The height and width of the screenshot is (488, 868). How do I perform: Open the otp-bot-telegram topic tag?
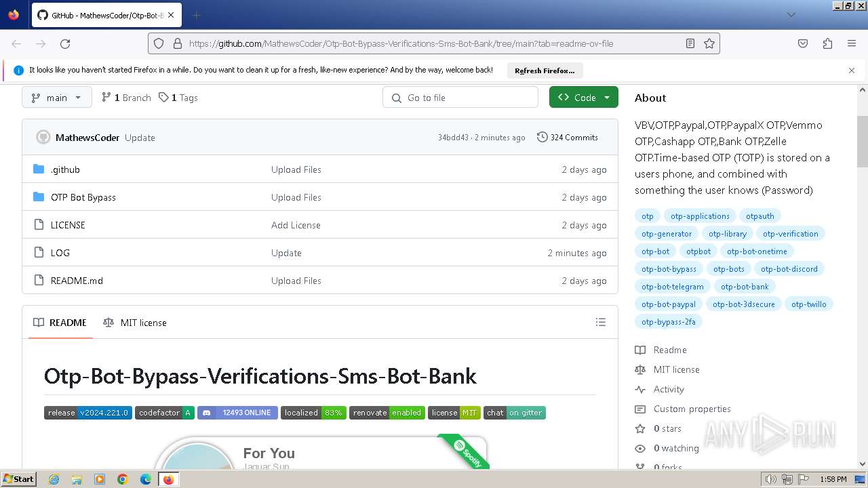[673, 287]
